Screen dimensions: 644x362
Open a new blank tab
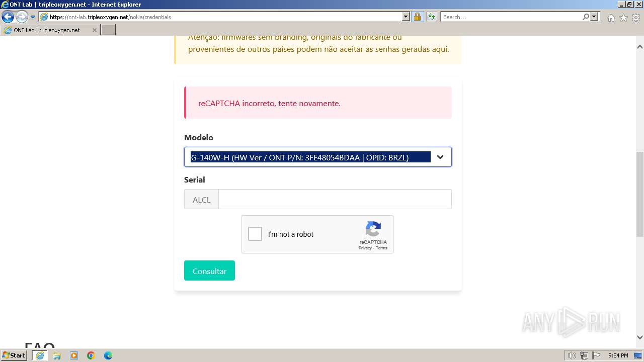point(108,30)
